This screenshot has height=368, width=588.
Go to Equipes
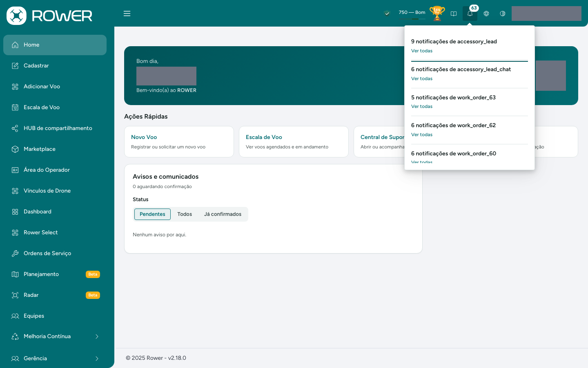[55, 316]
